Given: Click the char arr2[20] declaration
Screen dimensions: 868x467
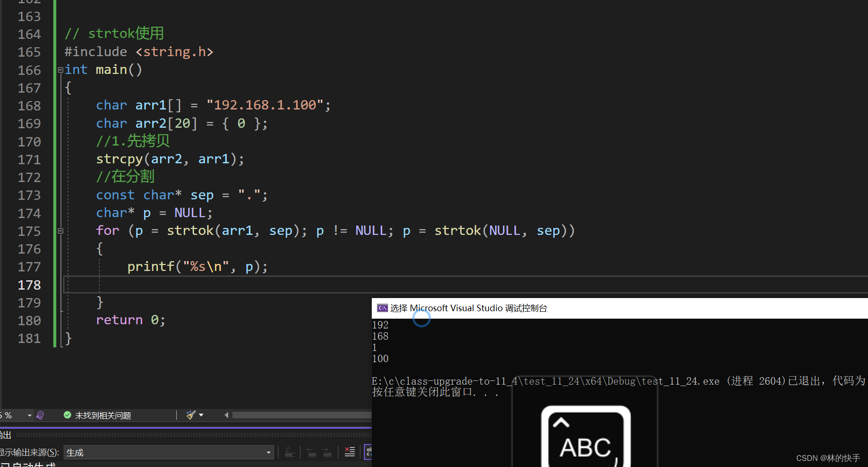Looking at the screenshot, I should pyautogui.click(x=182, y=124).
